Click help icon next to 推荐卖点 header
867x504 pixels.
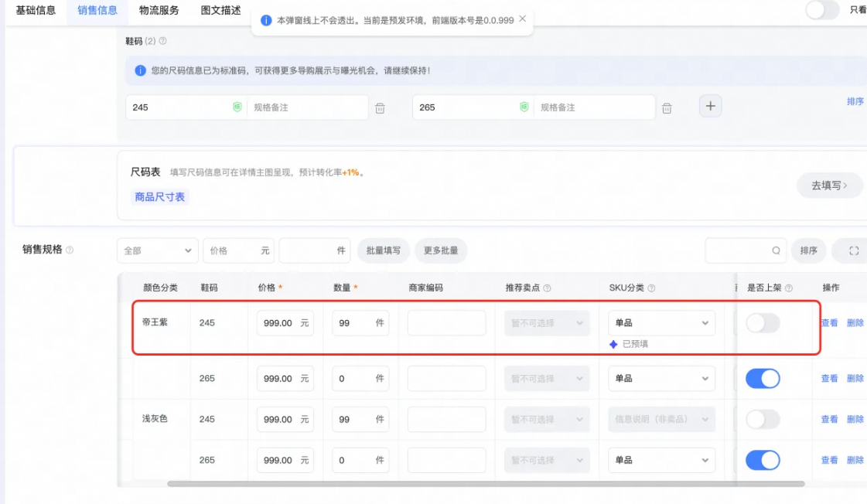pos(547,288)
